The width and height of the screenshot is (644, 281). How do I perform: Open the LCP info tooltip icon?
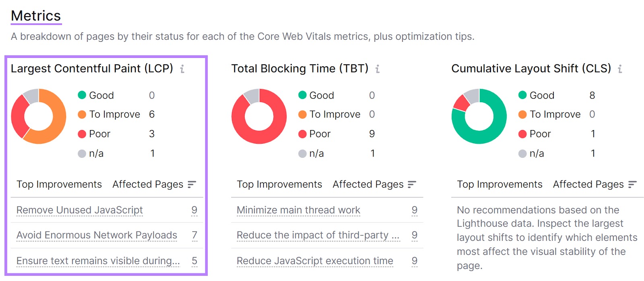tap(183, 69)
